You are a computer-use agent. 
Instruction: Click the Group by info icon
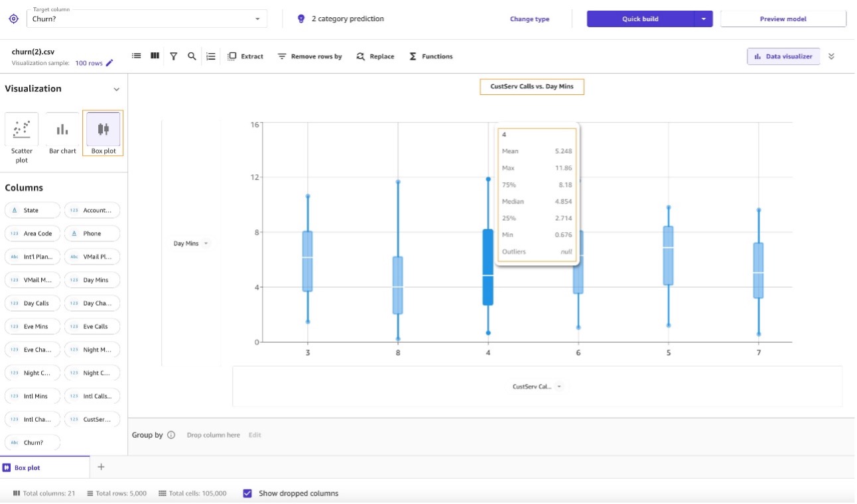coord(171,435)
